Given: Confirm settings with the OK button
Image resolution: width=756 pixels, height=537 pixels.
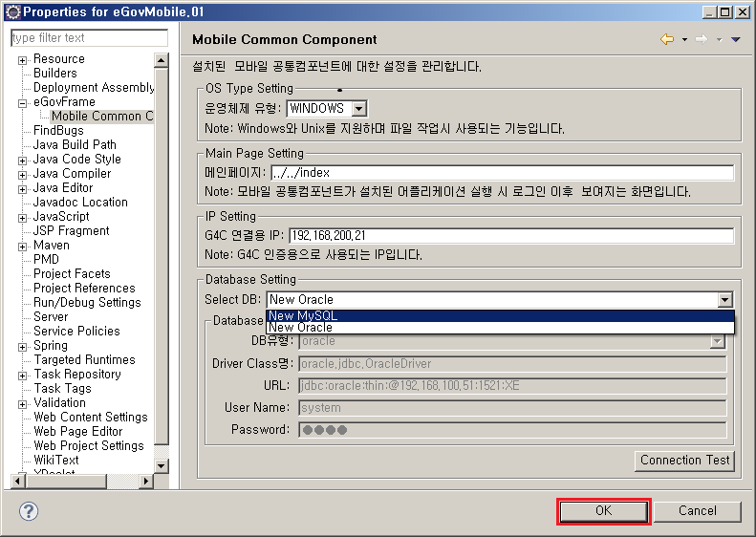Looking at the screenshot, I should coord(604,511).
